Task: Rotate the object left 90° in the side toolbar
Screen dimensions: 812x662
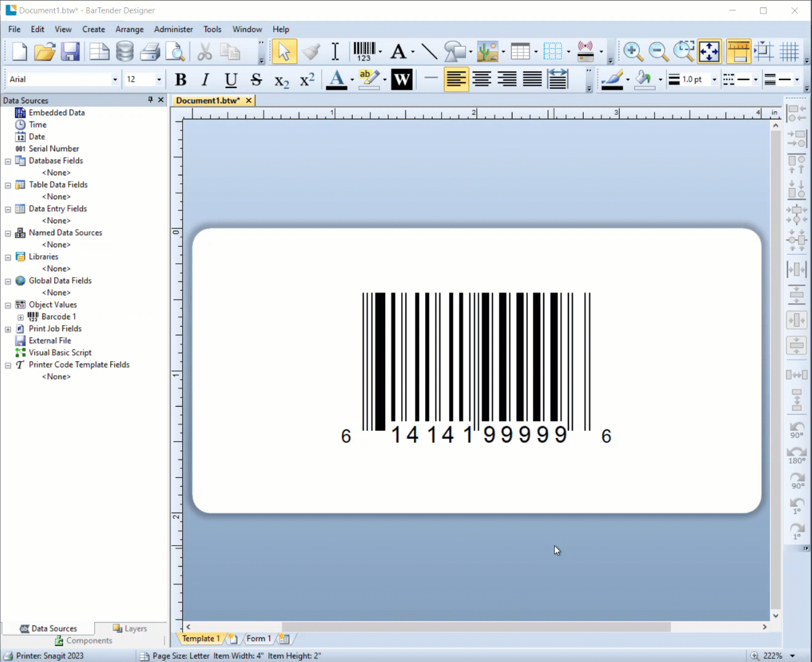Action: point(797,429)
